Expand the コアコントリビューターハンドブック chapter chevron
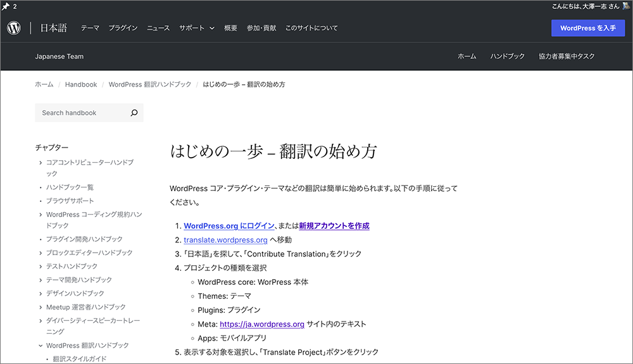633x364 pixels. (x=41, y=163)
